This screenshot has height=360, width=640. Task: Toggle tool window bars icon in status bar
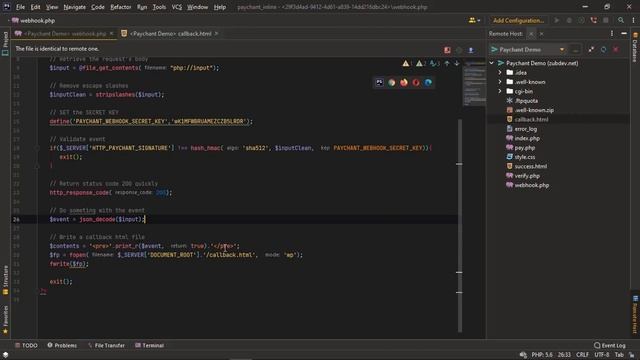point(5,355)
